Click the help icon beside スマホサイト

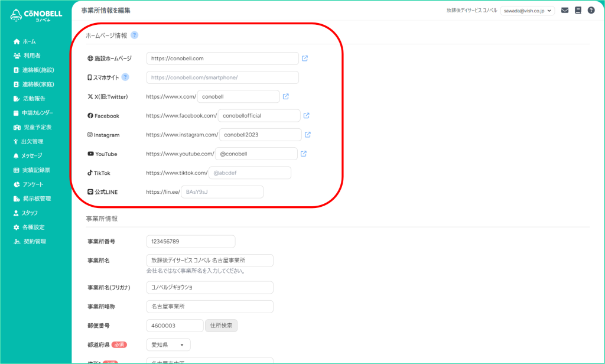(x=125, y=77)
